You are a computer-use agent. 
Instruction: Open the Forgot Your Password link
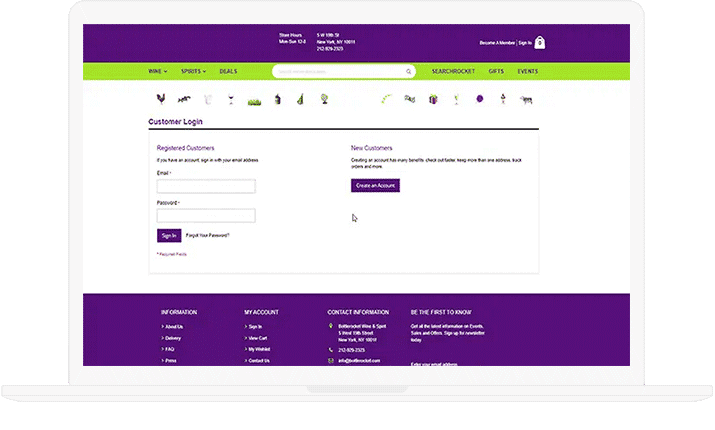[x=208, y=235]
